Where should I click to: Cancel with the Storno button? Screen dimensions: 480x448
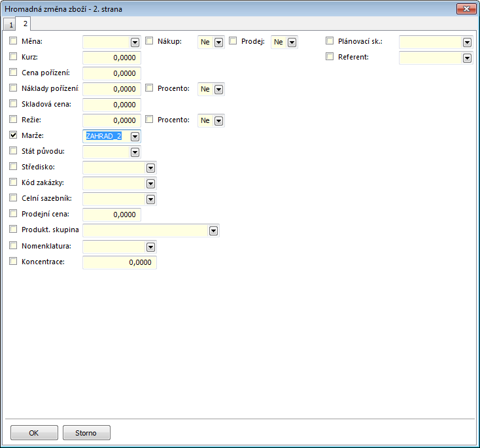click(86, 433)
